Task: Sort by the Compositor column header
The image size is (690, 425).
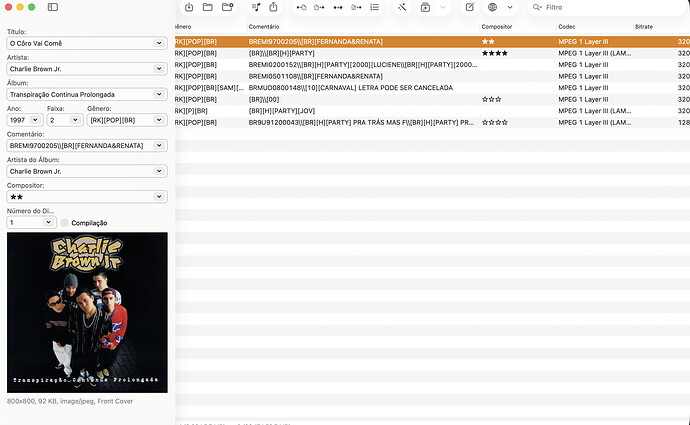Action: coord(497,27)
